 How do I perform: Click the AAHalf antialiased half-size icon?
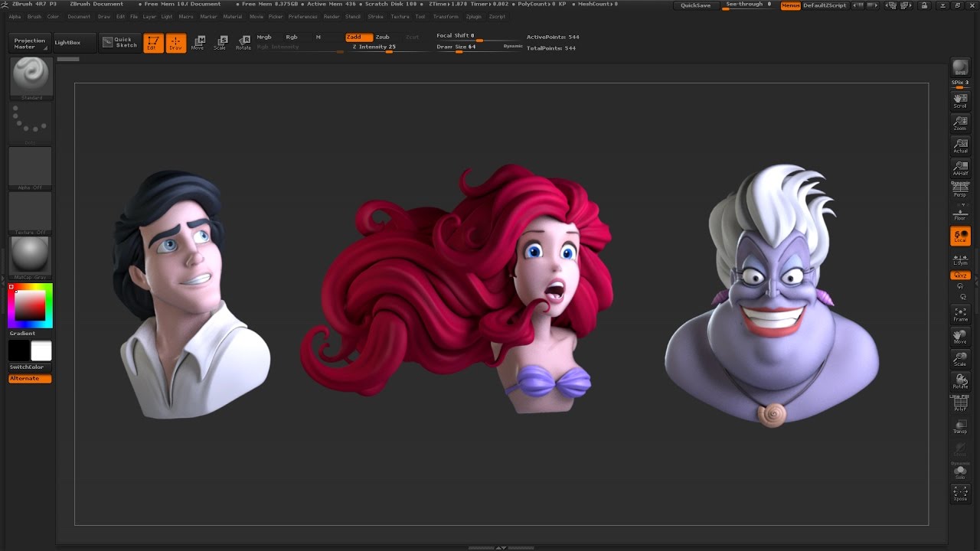click(x=960, y=168)
